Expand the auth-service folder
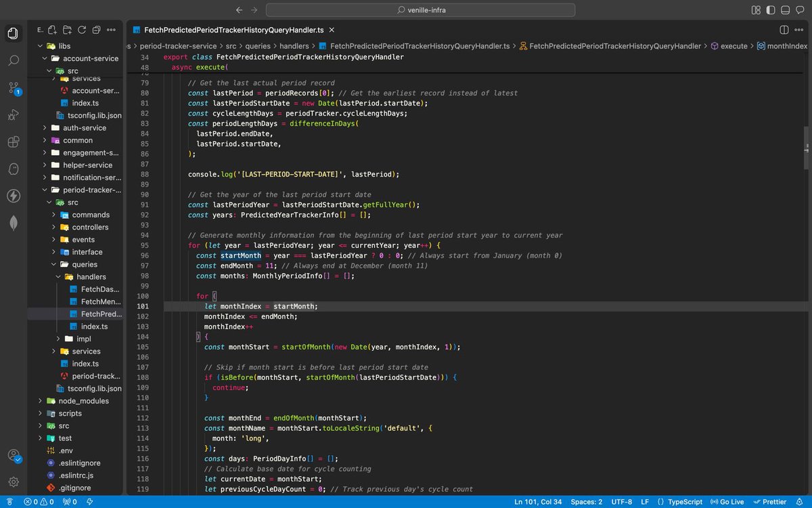 74,128
